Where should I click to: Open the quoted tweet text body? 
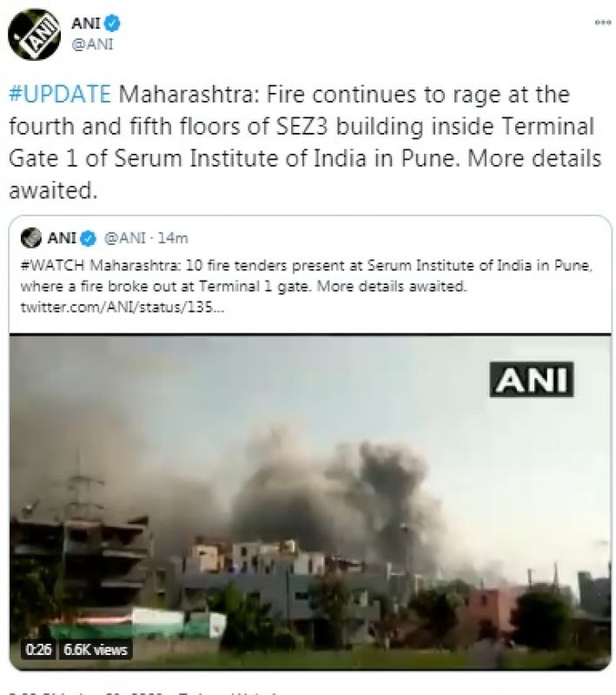tap(306, 275)
